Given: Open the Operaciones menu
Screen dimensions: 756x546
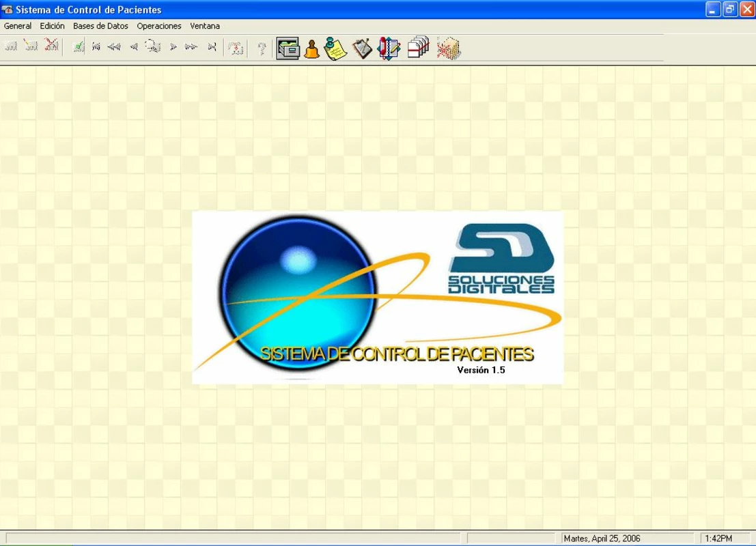Looking at the screenshot, I should click(158, 26).
